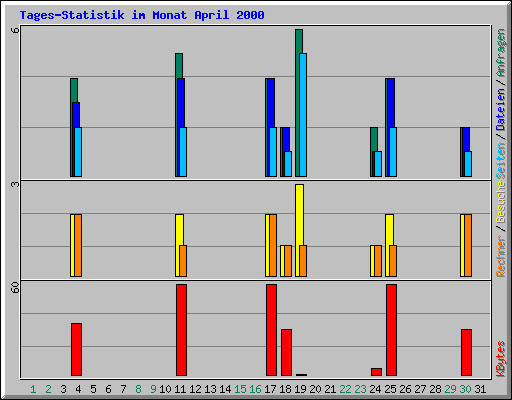This screenshot has width=512, height=400.
Task: Click the vertical Rechner legend label
Action: tap(500, 256)
